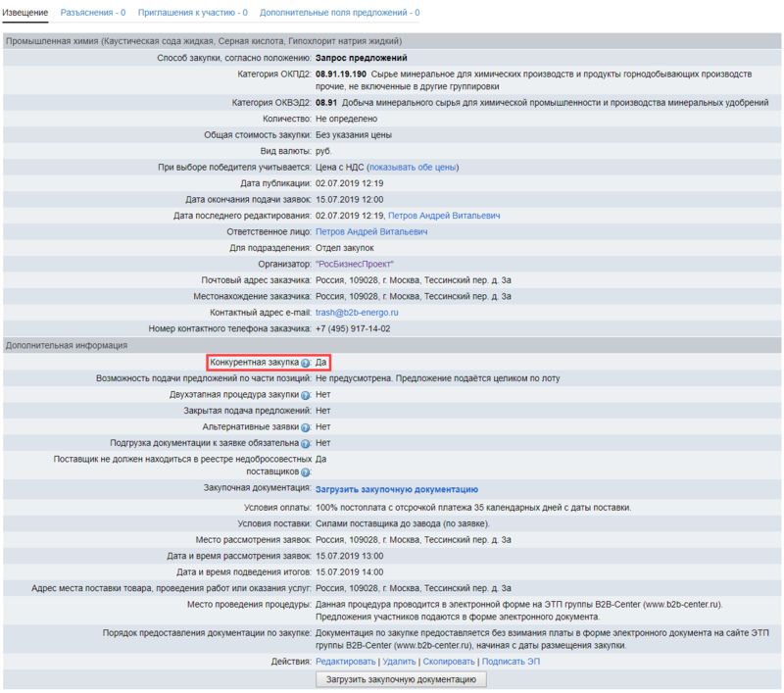Image resolution: width=784 pixels, height=693 pixels.
Task: Switch to the Извещение tab
Action: click(x=25, y=13)
